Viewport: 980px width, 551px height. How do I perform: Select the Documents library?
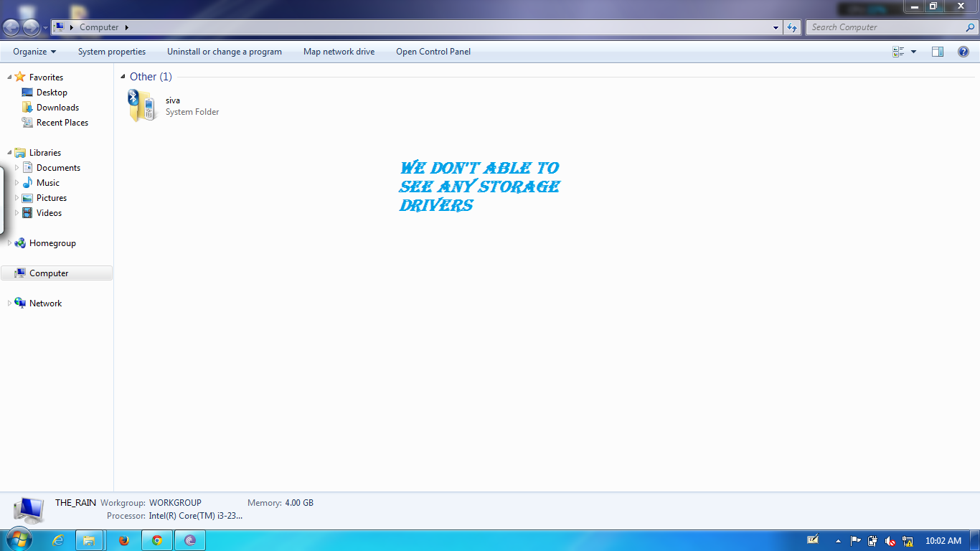58,168
